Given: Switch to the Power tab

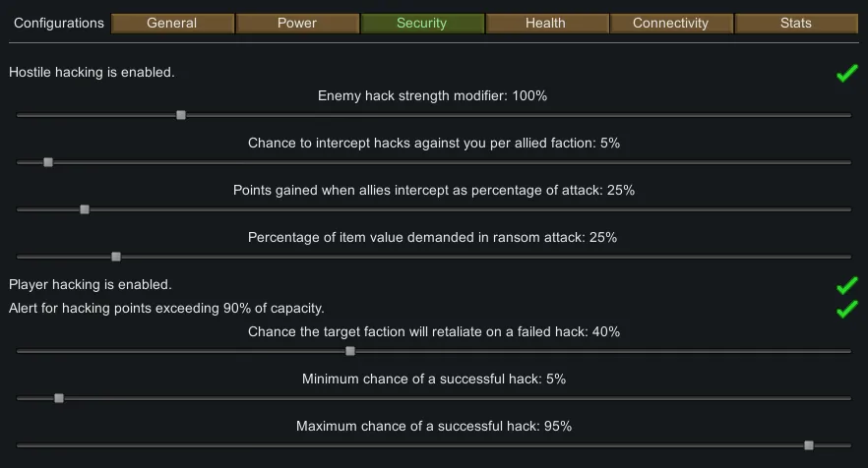Looking at the screenshot, I should tap(297, 24).
